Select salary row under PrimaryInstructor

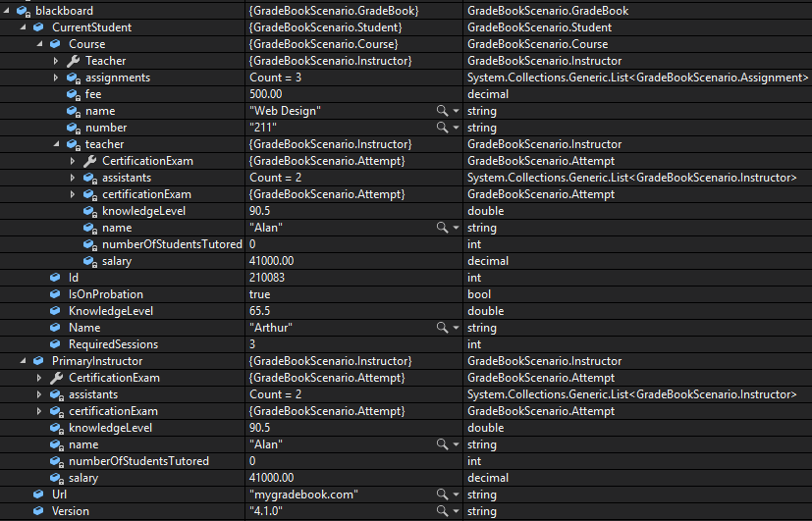[x=83, y=478]
